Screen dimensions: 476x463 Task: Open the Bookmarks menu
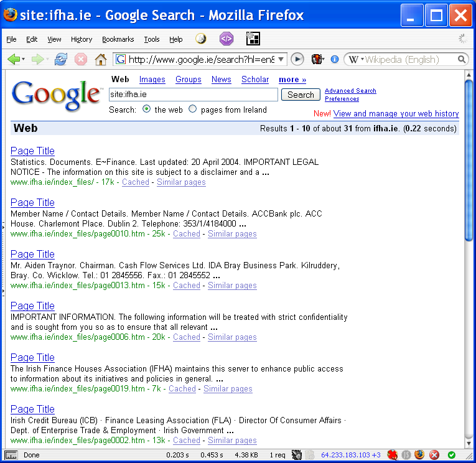pos(118,39)
